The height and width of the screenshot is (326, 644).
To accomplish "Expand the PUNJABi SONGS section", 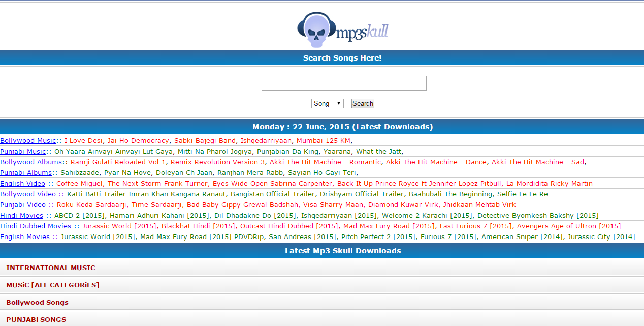I will 322,319.
